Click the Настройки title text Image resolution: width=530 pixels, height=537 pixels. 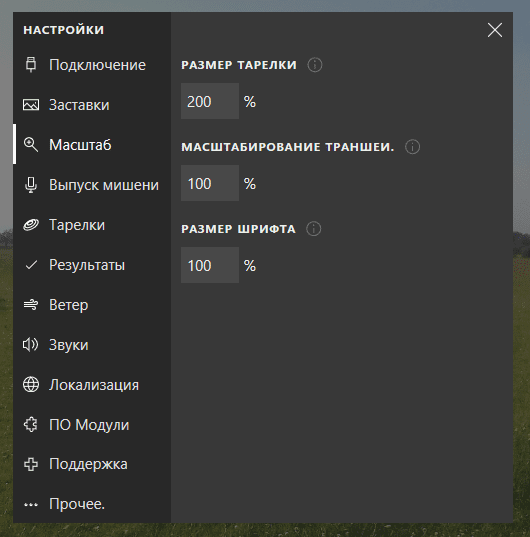[x=64, y=30]
